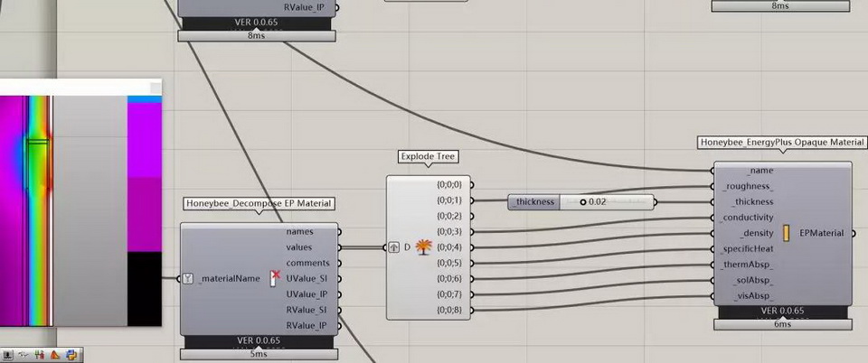
Task: Click the graft arrow icon on Explode Tree input D
Action: click(394, 247)
